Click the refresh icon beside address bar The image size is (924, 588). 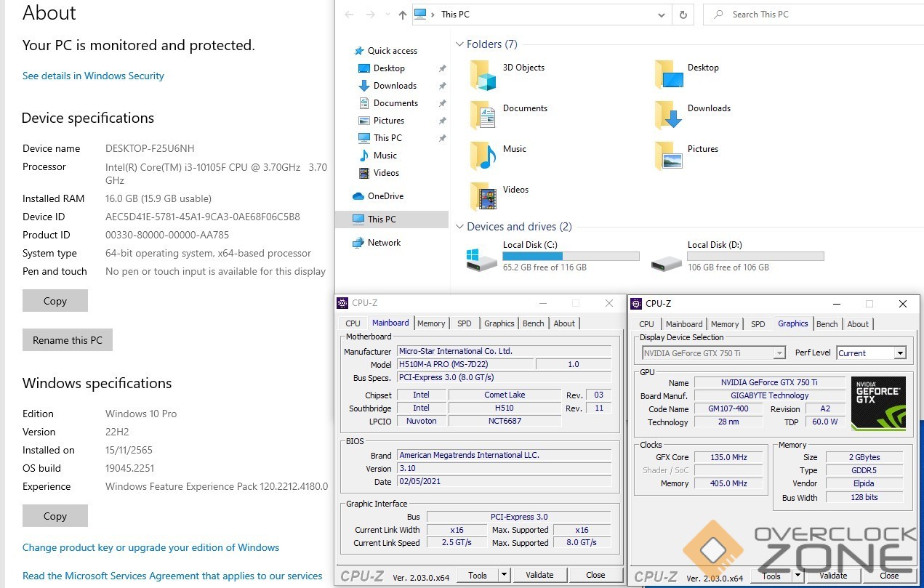tap(683, 15)
